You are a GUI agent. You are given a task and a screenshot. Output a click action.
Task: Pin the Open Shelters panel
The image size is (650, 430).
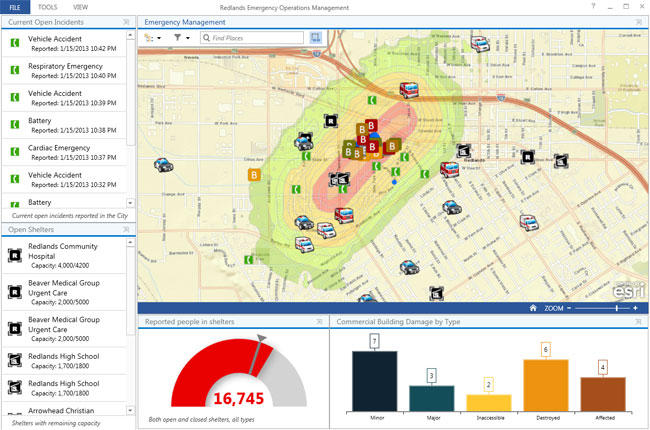point(126,229)
